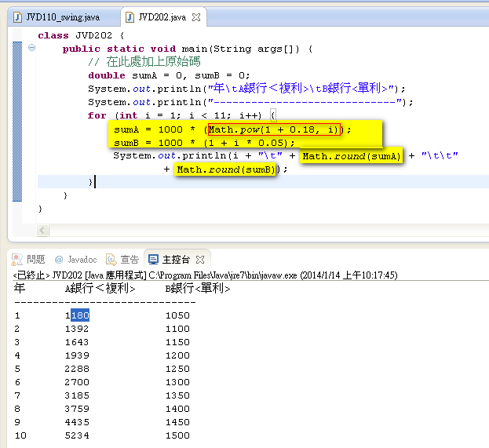This screenshot has height=448, width=489.
Task: Click console value 5234
Action: coord(77,435)
